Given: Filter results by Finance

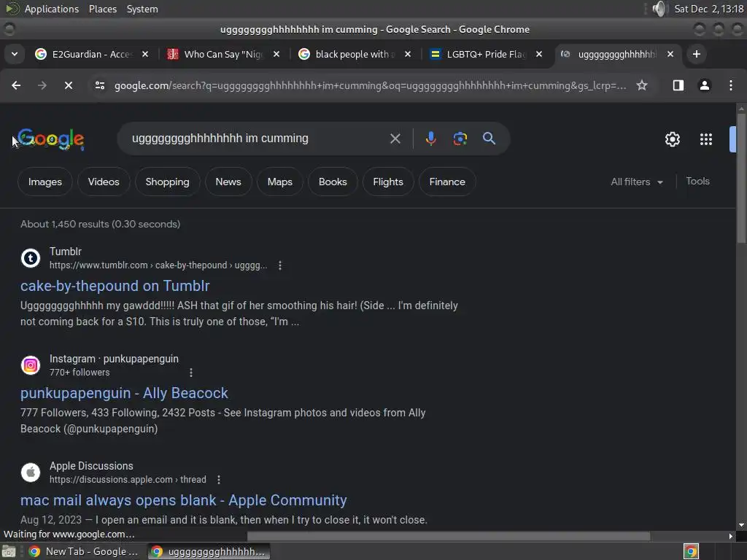Looking at the screenshot, I should (447, 182).
